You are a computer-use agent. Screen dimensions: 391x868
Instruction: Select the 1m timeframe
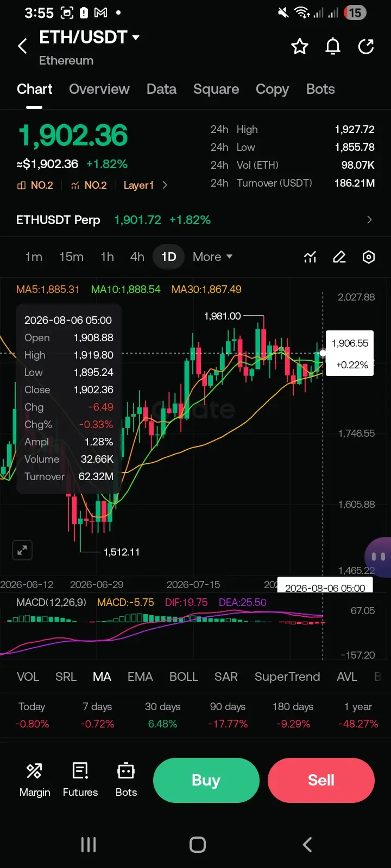click(34, 257)
